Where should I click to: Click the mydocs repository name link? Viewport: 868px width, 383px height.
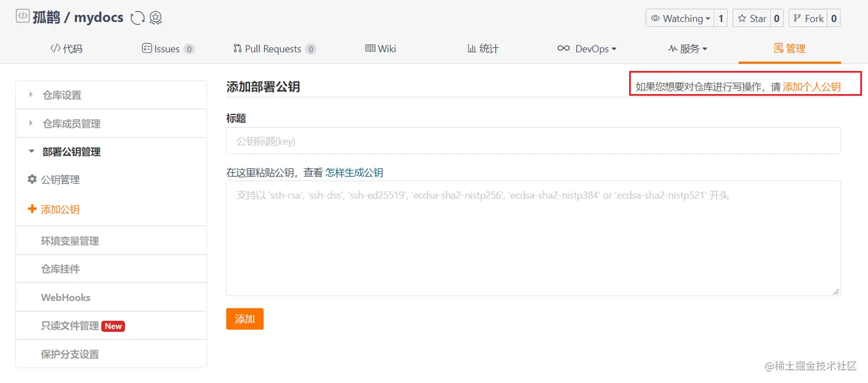tap(99, 17)
